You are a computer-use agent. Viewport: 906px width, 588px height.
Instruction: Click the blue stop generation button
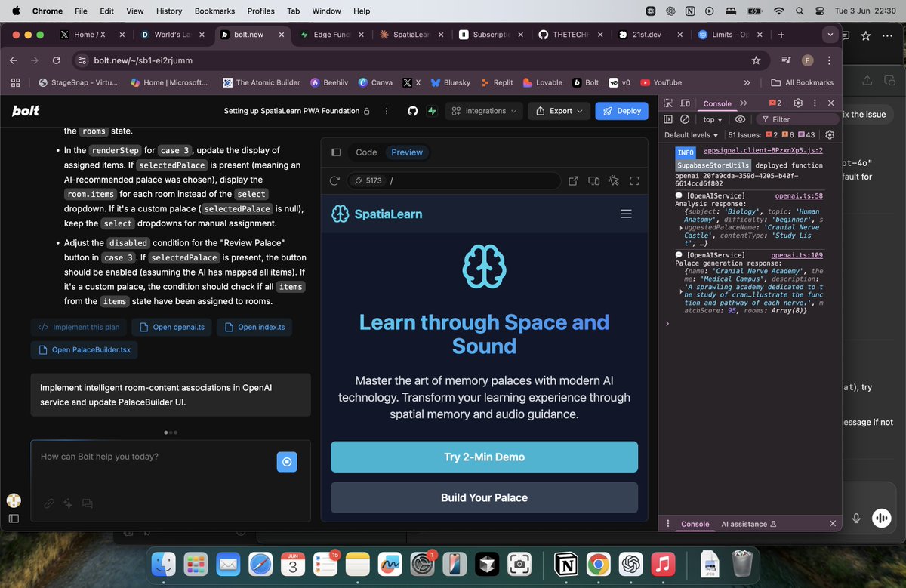[x=287, y=462]
